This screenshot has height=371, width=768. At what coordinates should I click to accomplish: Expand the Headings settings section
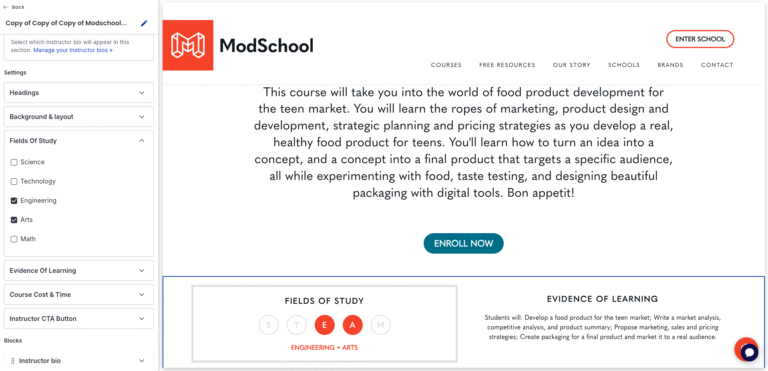79,93
